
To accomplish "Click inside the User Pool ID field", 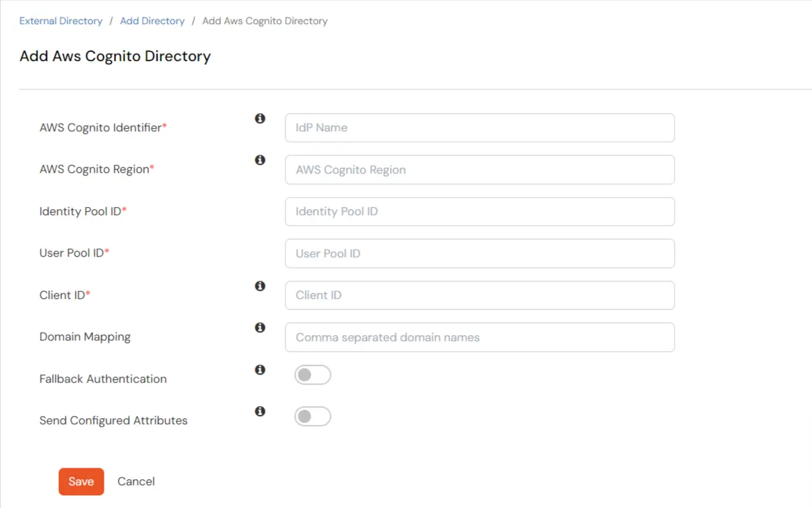I will coord(480,253).
